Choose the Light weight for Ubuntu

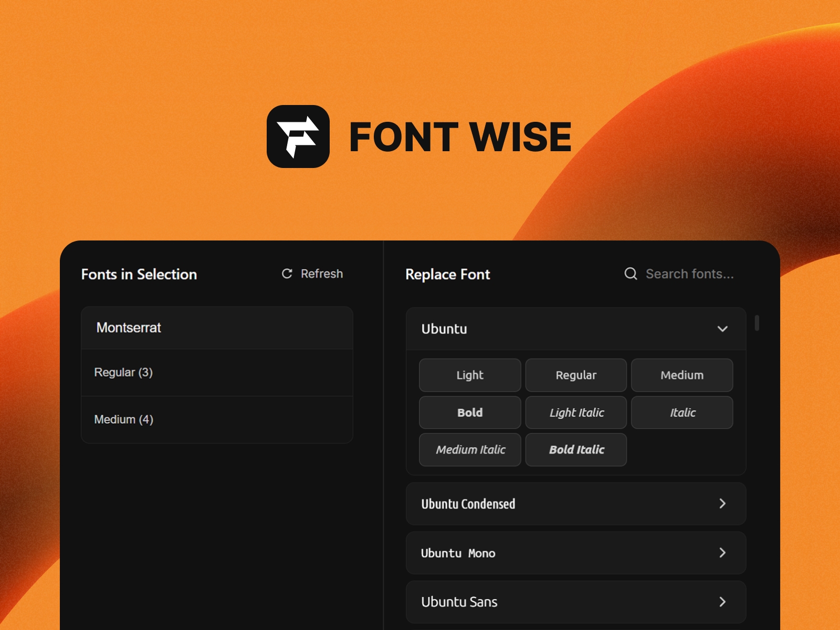click(469, 375)
